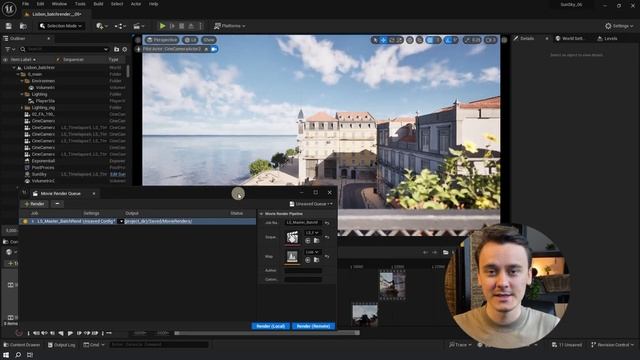Screen dimensions: 640x360
Task: Select the Details tab
Action: 524,38
